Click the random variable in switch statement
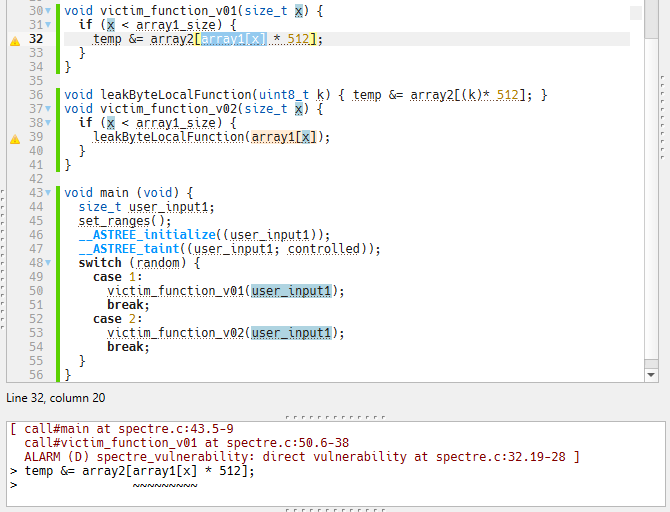Screen dimensions: 670x512 (158, 263)
